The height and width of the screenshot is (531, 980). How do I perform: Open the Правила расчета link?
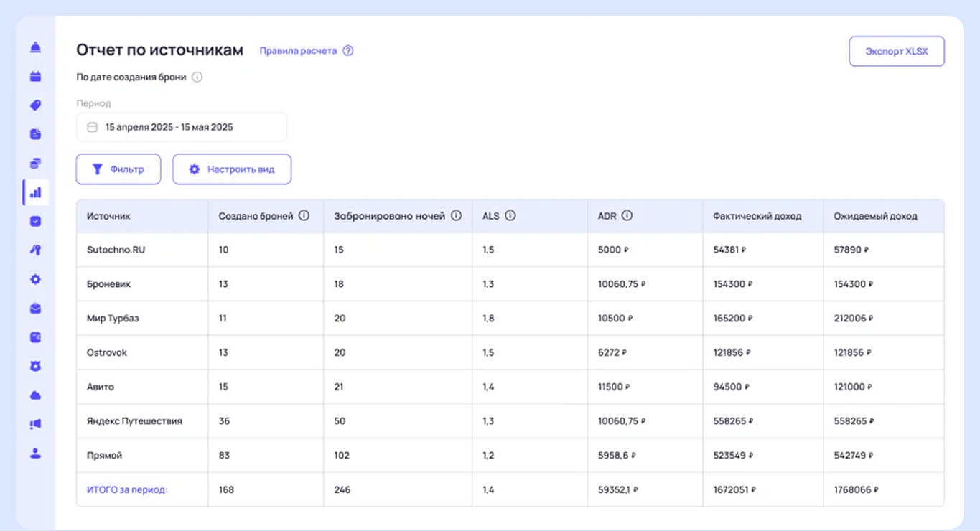point(298,51)
